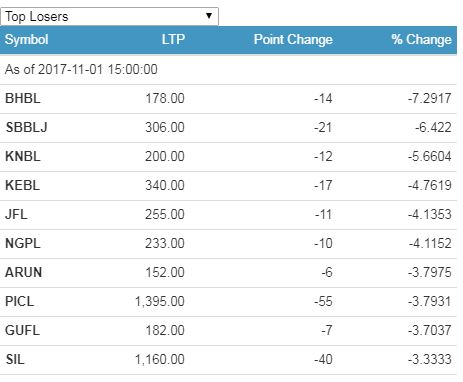The width and height of the screenshot is (463, 382).
Task: Click the ARUN symbol
Action: (x=23, y=272)
